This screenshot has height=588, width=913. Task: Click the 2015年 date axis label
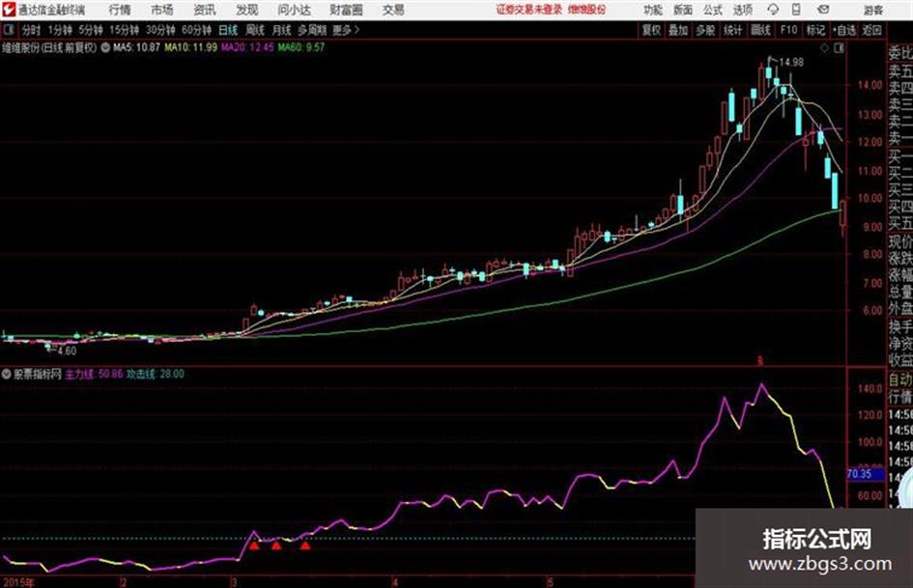pos(18,582)
